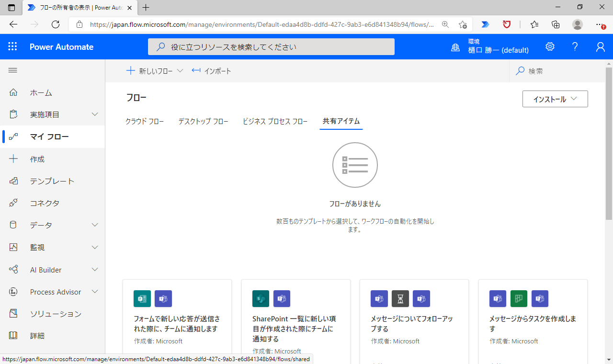
Task: Click the 作成 plus icon in sidebar
Action: (x=13, y=159)
